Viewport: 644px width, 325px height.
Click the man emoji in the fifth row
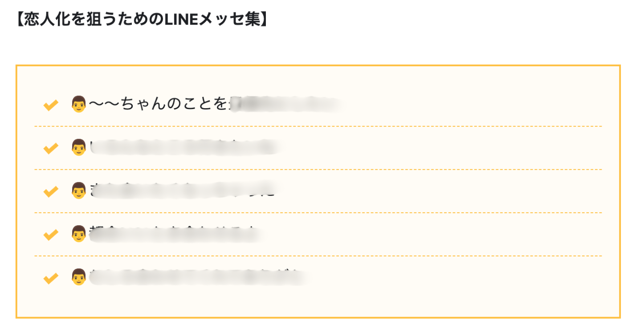pos(78,277)
